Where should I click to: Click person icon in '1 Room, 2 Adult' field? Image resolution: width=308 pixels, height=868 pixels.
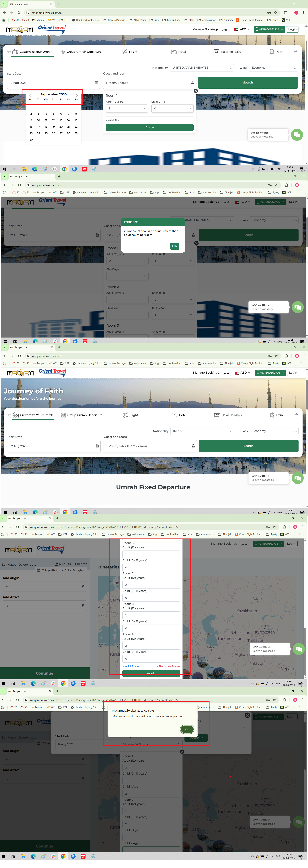pyautogui.click(x=193, y=83)
